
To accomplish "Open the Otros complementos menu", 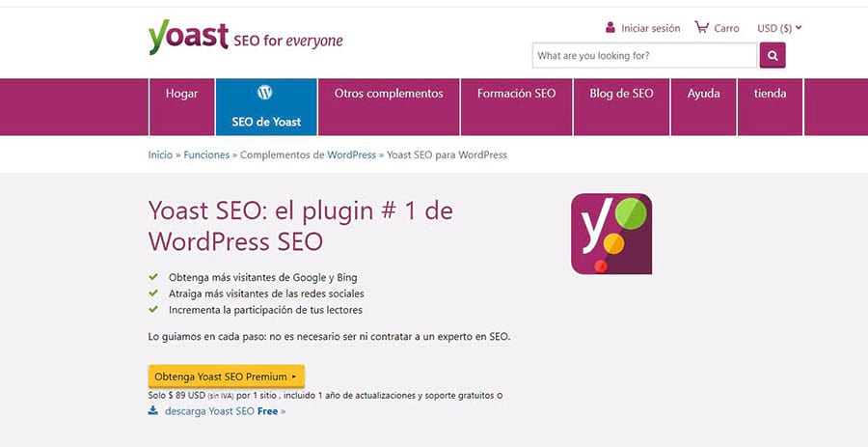I will click(x=389, y=94).
